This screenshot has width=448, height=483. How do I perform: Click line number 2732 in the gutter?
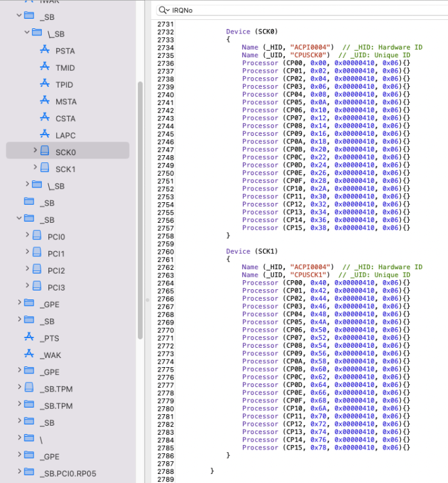pyautogui.click(x=166, y=32)
